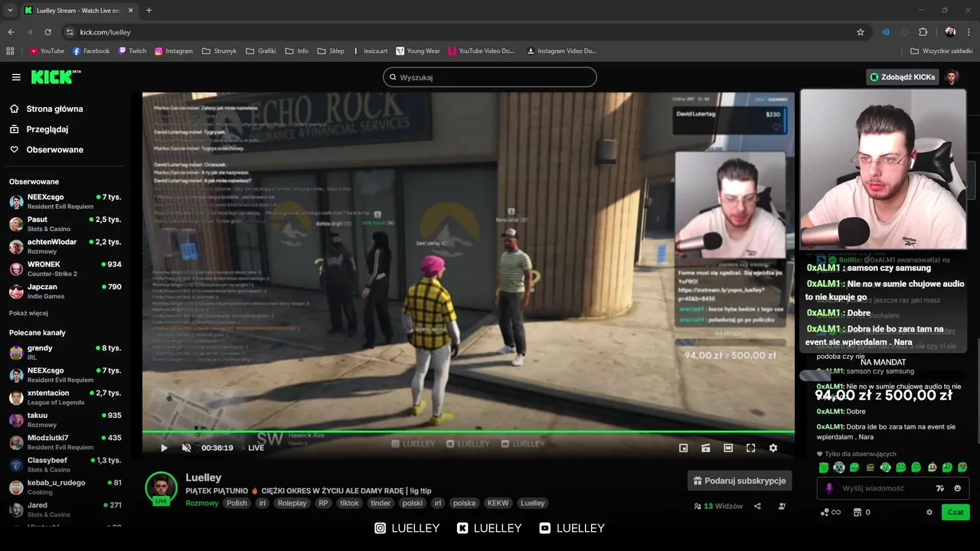980x551 pixels.
Task: Click the green video progress bar
Action: pyautogui.click(x=468, y=432)
